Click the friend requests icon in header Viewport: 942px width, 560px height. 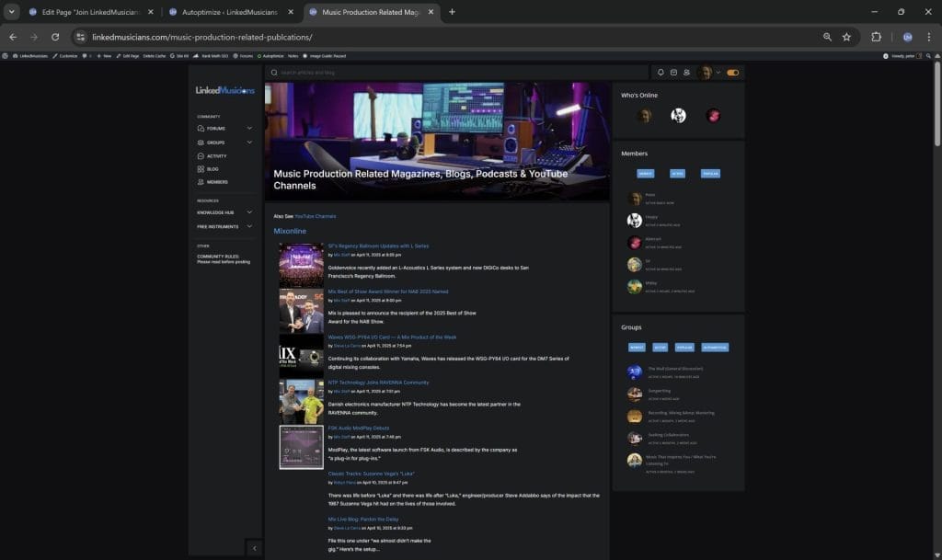(x=686, y=73)
